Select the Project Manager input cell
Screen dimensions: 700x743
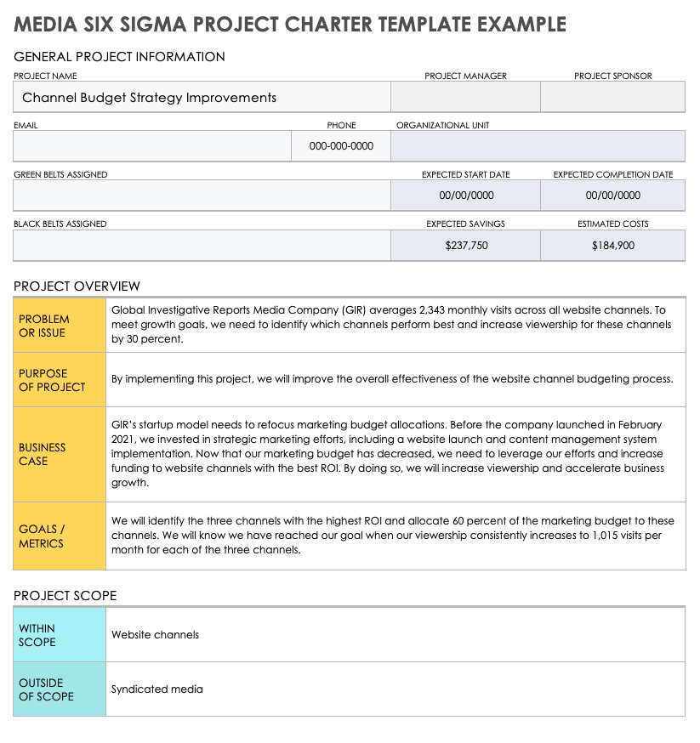[x=465, y=97]
